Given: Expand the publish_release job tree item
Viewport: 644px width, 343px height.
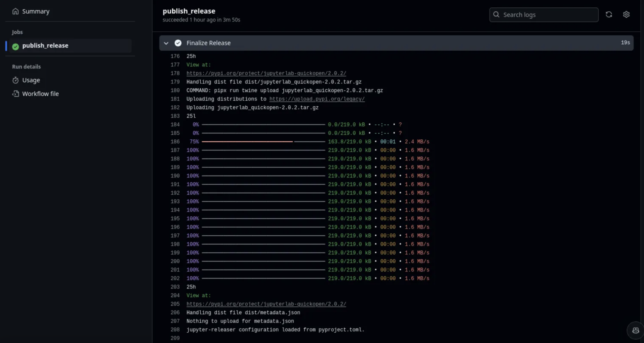Looking at the screenshot, I should pyautogui.click(x=45, y=45).
